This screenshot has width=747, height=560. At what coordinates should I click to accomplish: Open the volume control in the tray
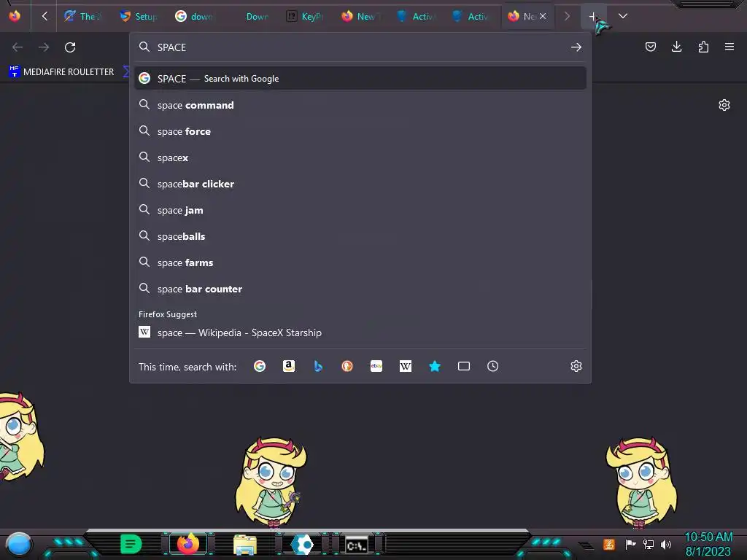point(666,544)
